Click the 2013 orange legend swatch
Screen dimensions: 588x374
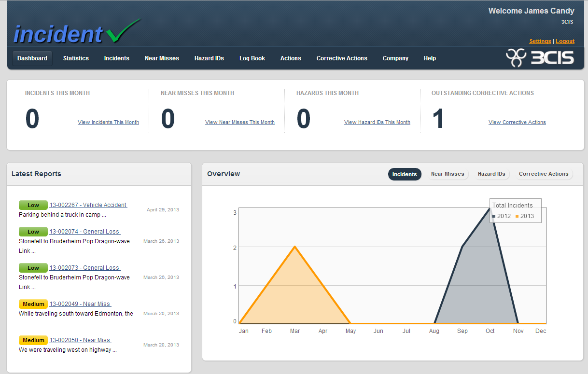coord(517,216)
